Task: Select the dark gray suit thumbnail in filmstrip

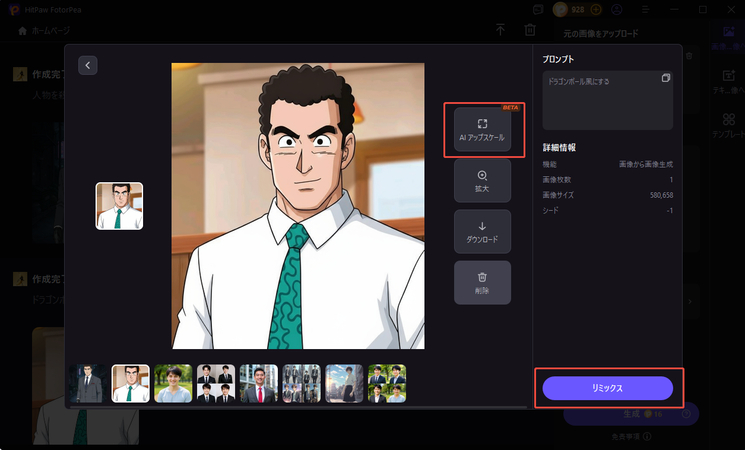Action: tap(88, 383)
